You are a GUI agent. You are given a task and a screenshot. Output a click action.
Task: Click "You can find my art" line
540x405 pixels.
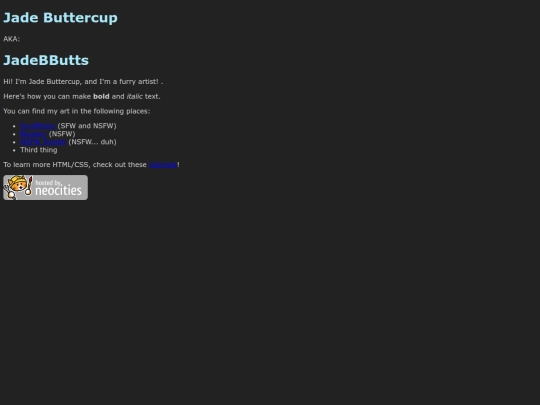[76, 111]
